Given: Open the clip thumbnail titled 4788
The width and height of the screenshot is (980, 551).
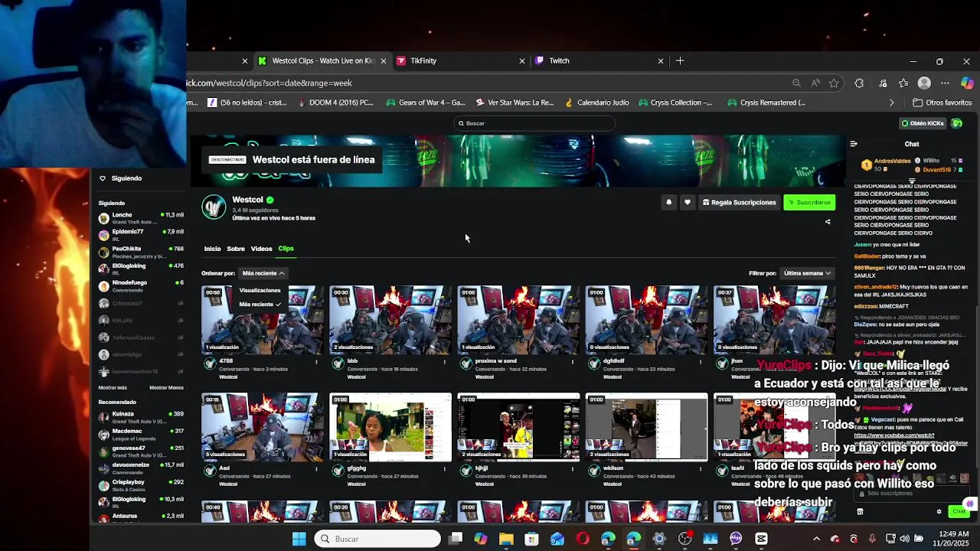Looking at the screenshot, I should tap(263, 320).
